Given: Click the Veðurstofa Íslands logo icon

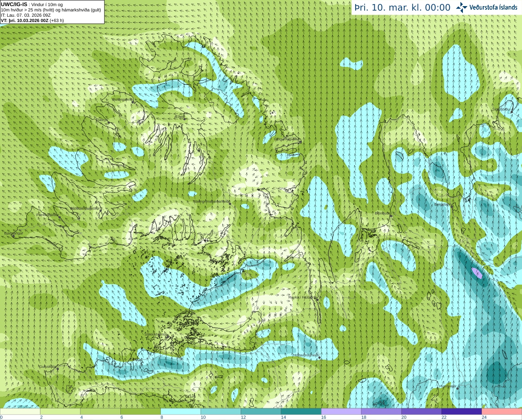Looking at the screenshot, I should pyautogui.click(x=462, y=7).
